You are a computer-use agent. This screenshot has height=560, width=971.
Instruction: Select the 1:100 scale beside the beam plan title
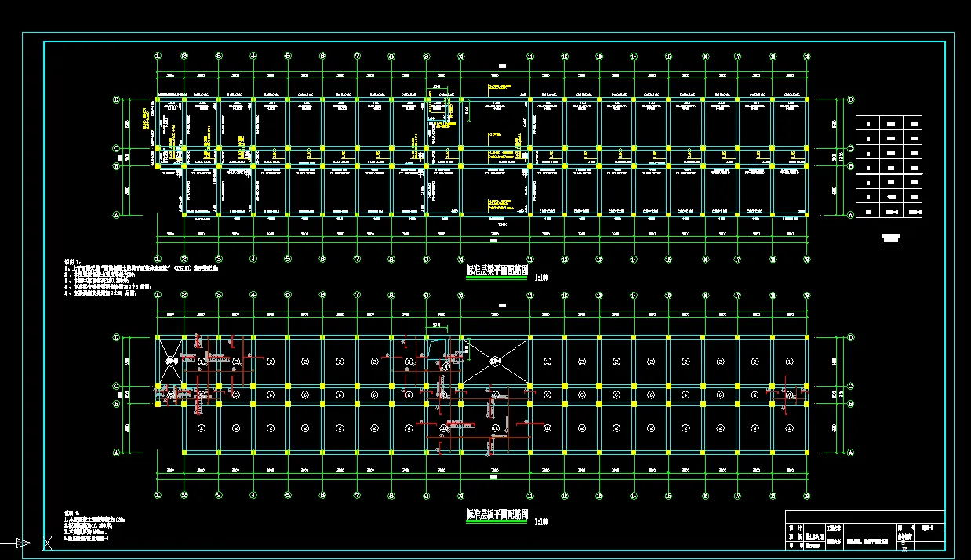coord(541,278)
